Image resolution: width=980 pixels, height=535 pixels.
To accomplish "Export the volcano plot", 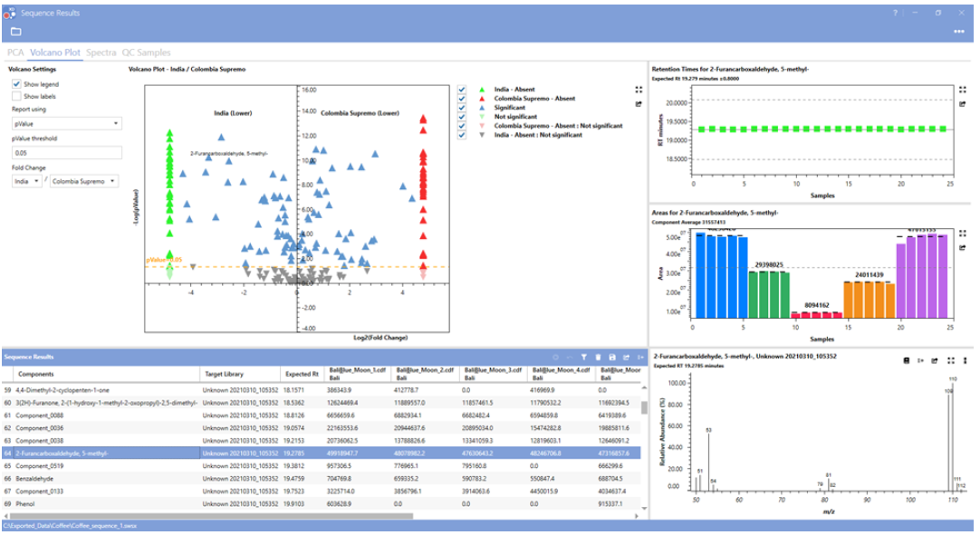I will click(x=639, y=104).
